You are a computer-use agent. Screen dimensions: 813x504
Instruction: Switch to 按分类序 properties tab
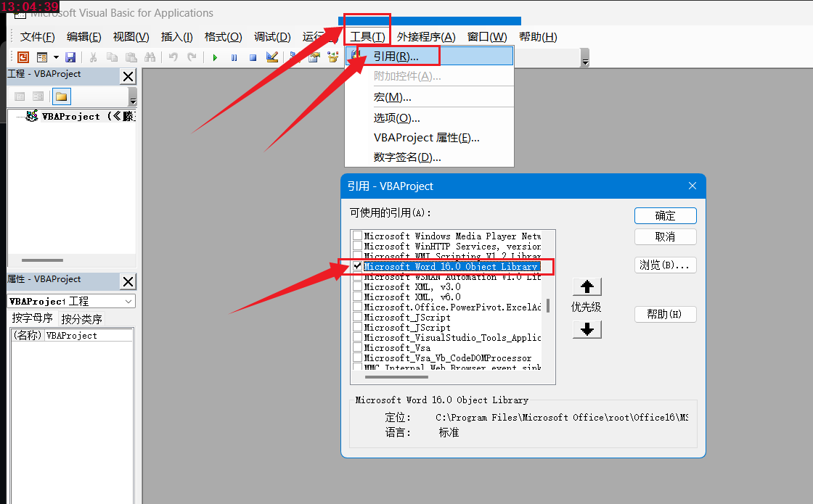tap(81, 319)
